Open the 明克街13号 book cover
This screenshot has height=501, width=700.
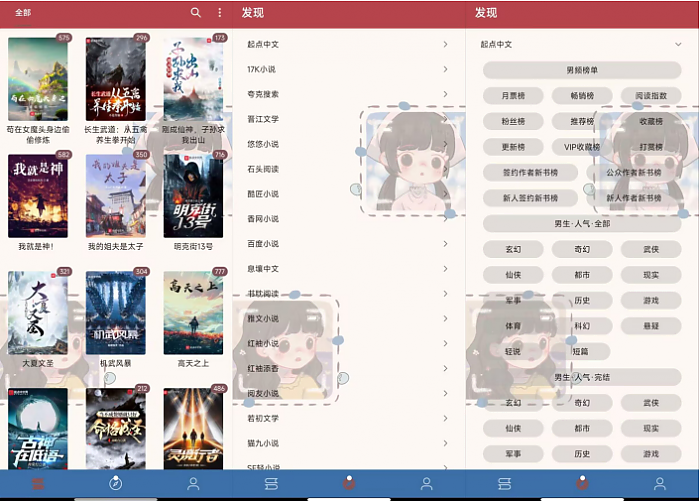click(x=193, y=195)
